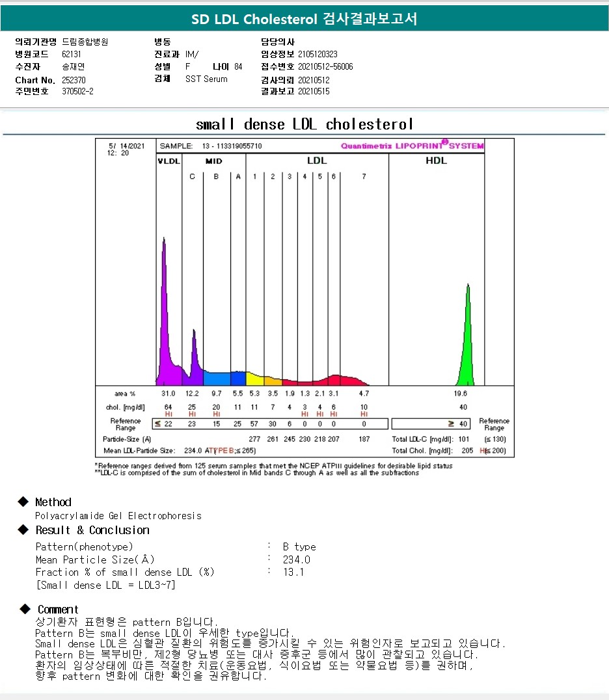This screenshot has height=700, width=609.
Task: Click the comment line ending '확인을 권유합니다.'
Action: click(151, 676)
